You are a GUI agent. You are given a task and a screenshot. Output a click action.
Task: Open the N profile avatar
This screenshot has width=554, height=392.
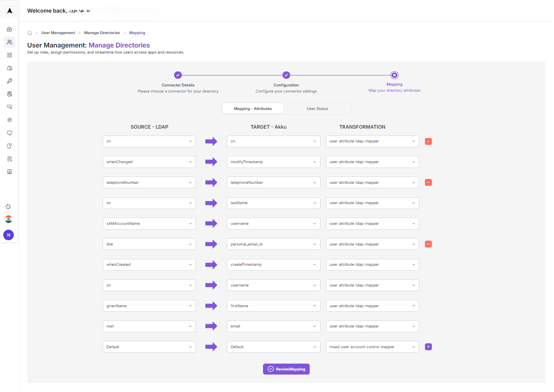point(8,235)
